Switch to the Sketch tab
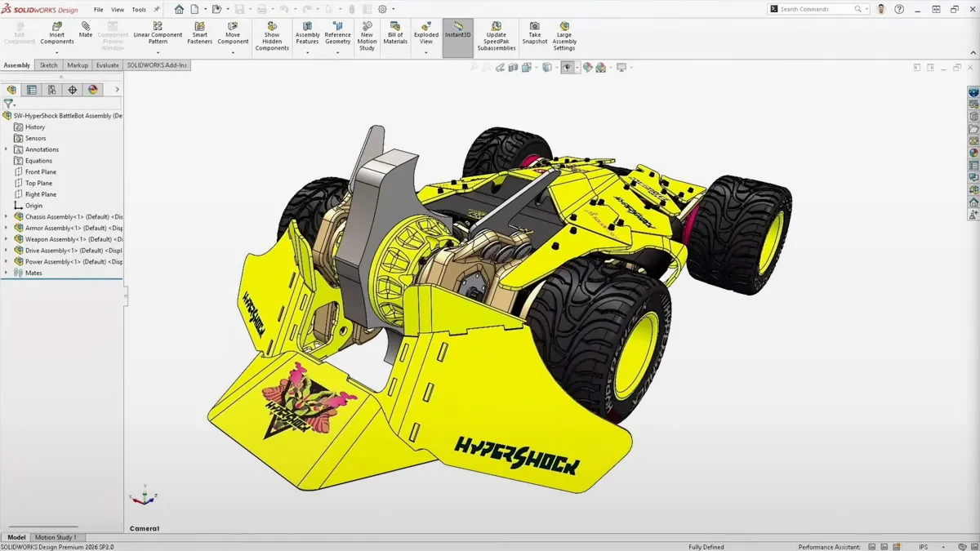 click(x=49, y=65)
